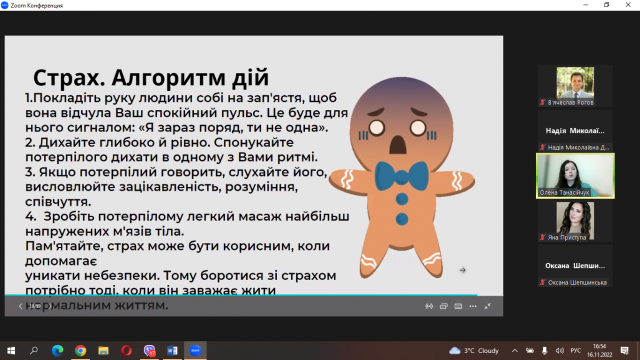This screenshot has width=640, height=360.
Task: Click the microphone icon in the system tray
Action: tap(544, 351)
